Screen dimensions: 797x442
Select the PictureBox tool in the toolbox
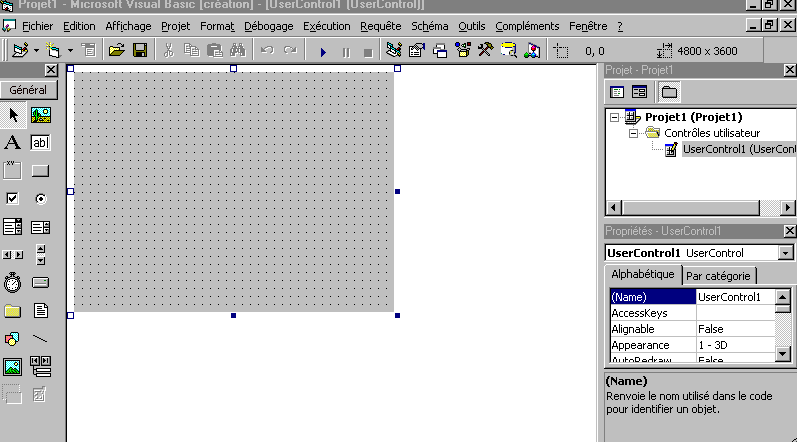[40, 115]
